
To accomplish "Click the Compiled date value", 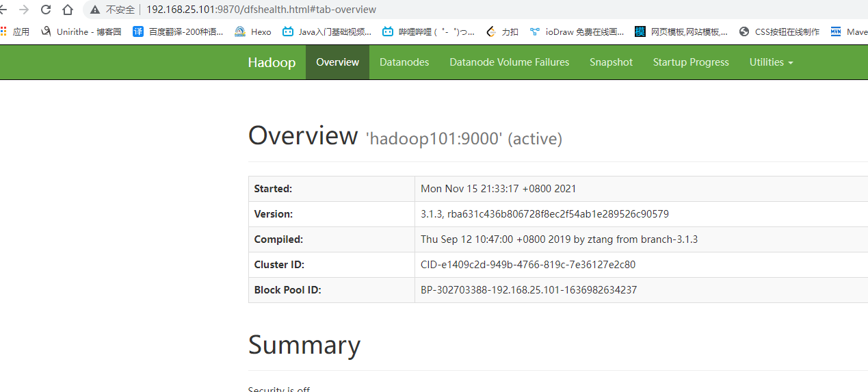I will (559, 239).
